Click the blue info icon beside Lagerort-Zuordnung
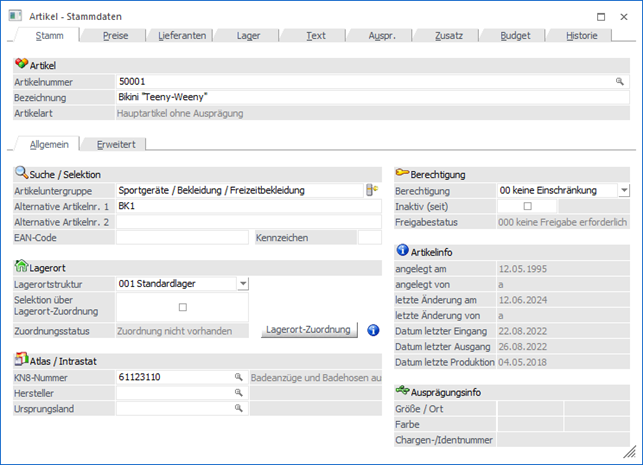643x465 pixels. (372, 330)
